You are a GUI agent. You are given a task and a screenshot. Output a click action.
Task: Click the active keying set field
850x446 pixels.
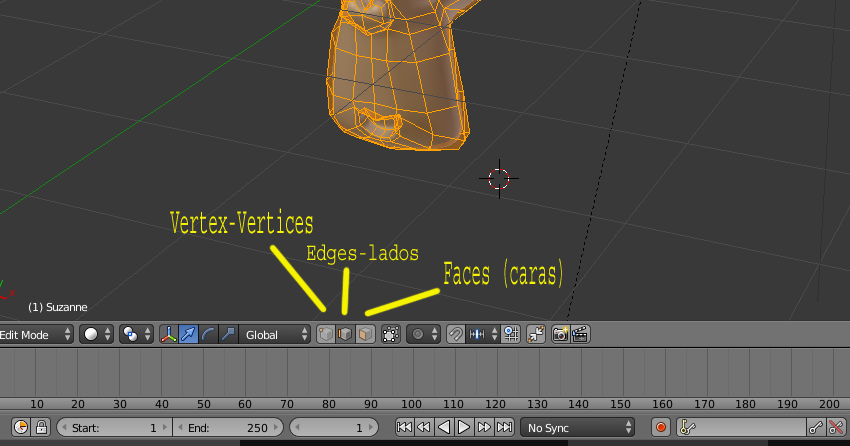coord(741,428)
